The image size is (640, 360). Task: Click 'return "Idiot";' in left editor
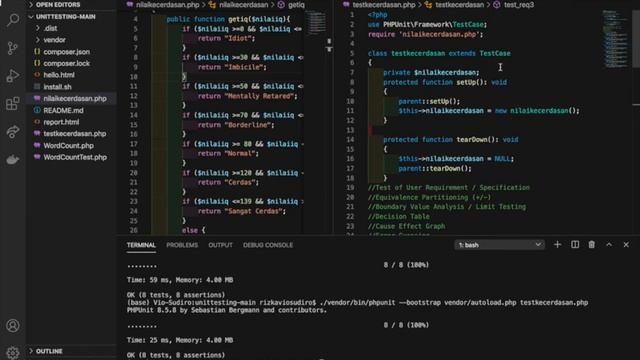coord(226,38)
